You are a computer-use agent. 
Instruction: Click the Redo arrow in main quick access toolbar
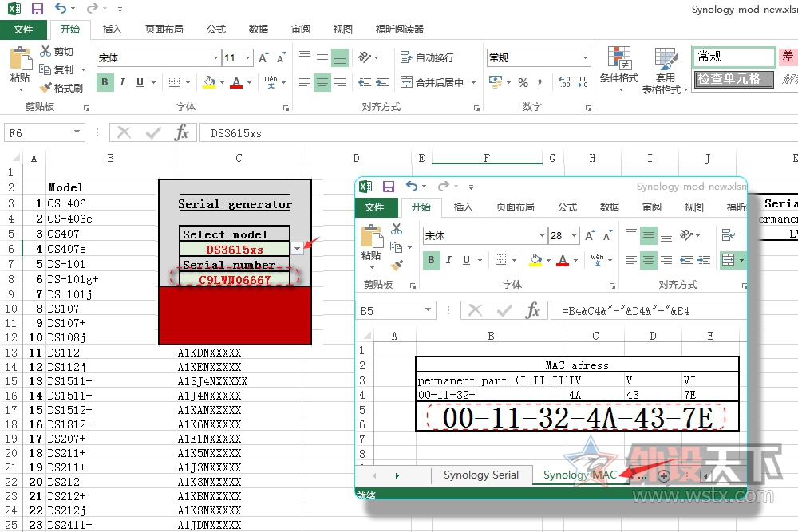pos(92,8)
